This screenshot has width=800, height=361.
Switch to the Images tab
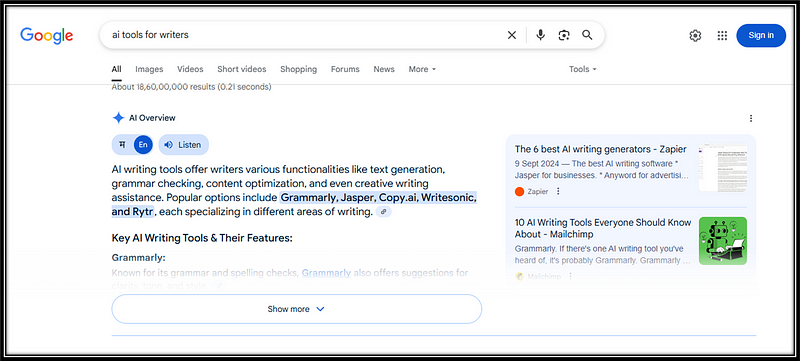pos(149,69)
